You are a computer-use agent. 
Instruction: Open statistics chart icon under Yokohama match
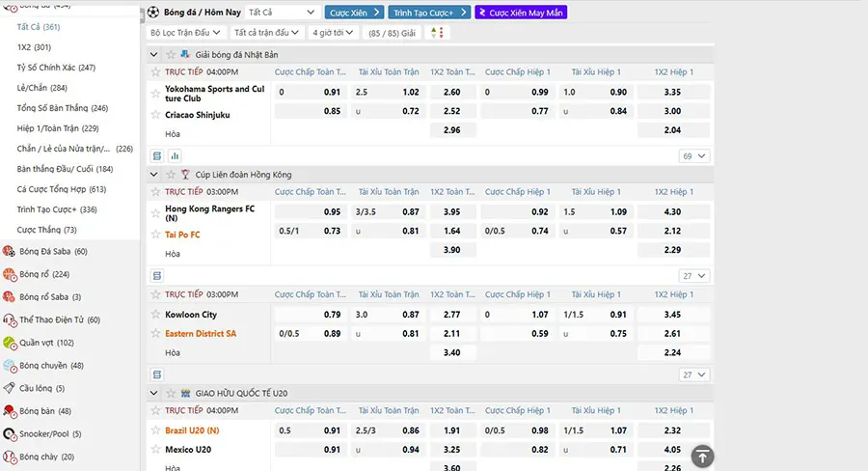175,156
